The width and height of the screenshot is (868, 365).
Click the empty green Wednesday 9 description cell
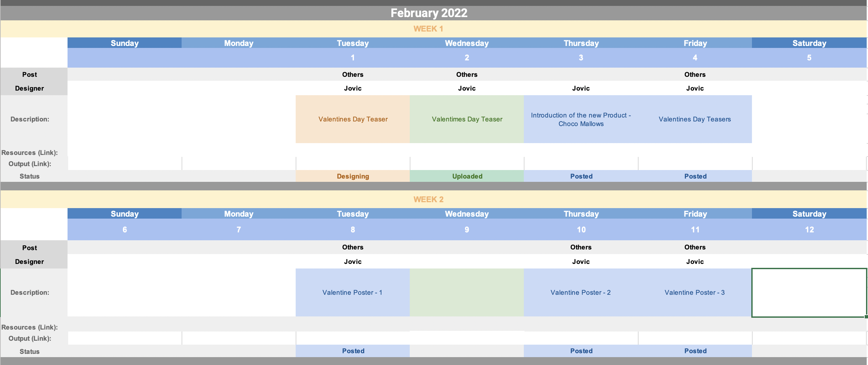point(467,292)
